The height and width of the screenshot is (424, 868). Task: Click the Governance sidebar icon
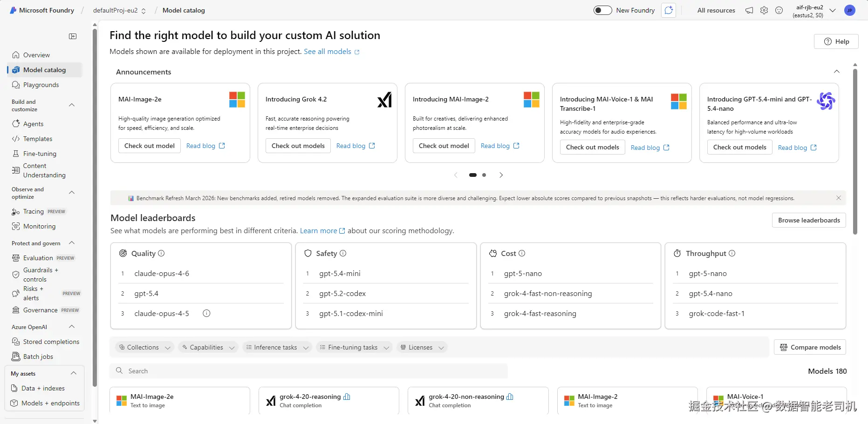16,310
